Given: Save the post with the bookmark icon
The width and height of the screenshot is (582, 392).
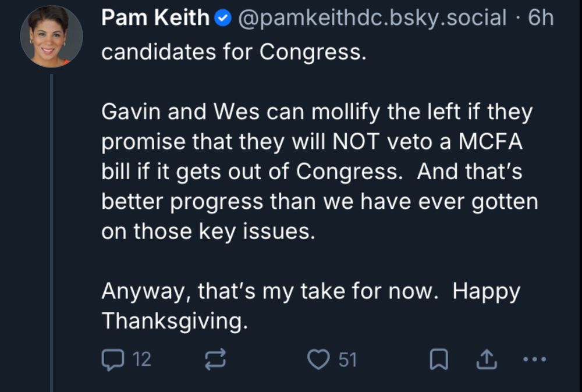Looking at the screenshot, I should [439, 361].
